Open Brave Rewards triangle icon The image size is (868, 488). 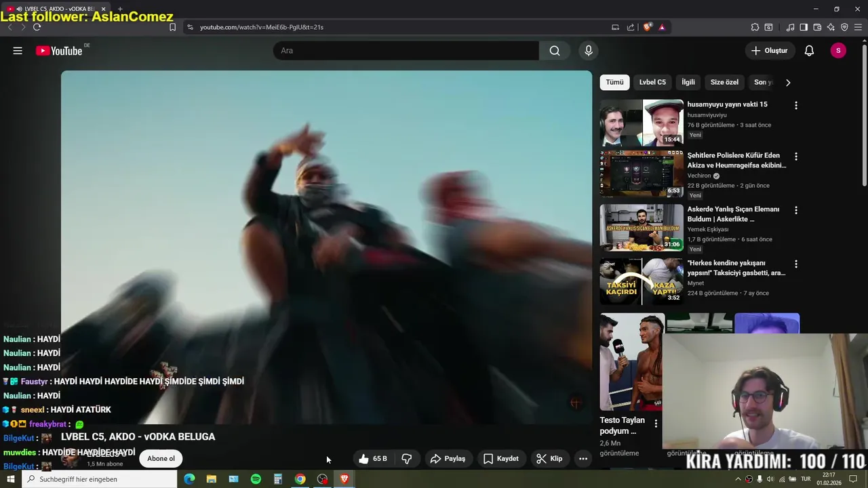(x=662, y=27)
